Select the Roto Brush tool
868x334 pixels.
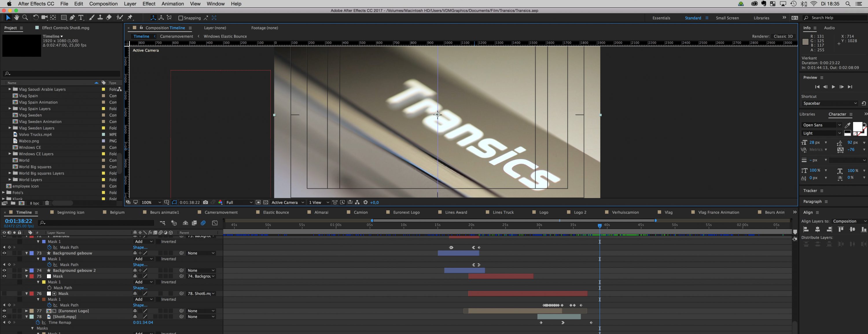pyautogui.click(x=119, y=18)
